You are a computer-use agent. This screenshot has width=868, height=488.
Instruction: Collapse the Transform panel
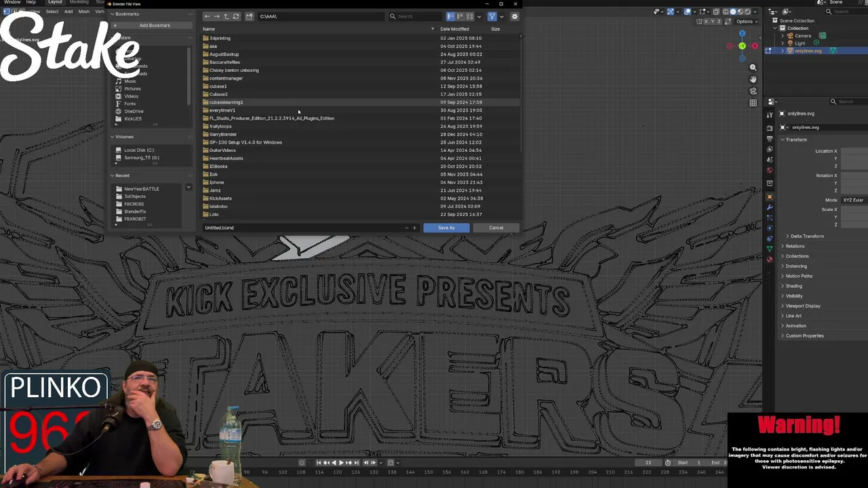tap(782, 140)
